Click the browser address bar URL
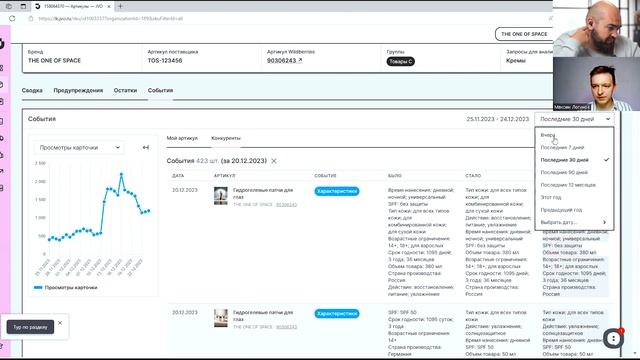 (111, 18)
